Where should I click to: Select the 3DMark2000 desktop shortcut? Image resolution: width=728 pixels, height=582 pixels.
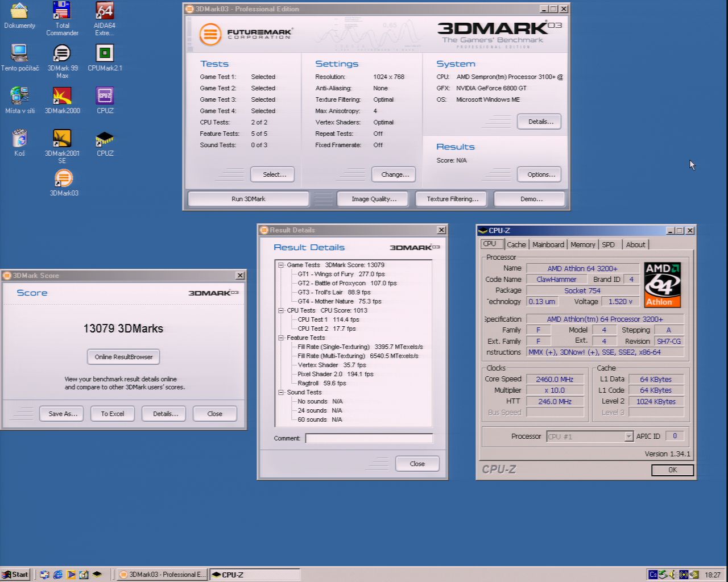(62, 101)
